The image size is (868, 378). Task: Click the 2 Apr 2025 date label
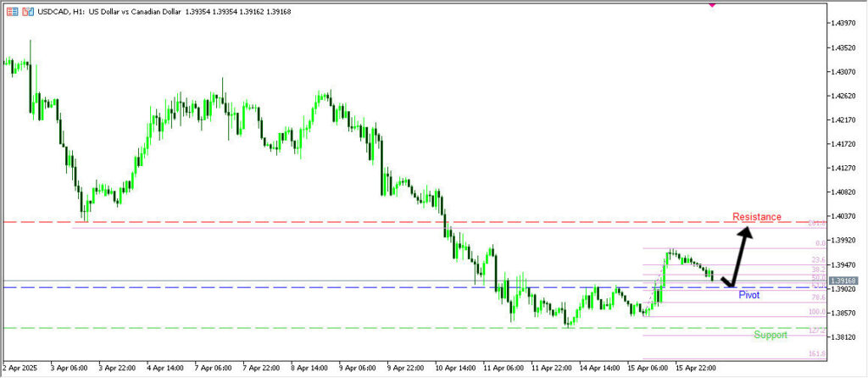pyautogui.click(x=20, y=370)
